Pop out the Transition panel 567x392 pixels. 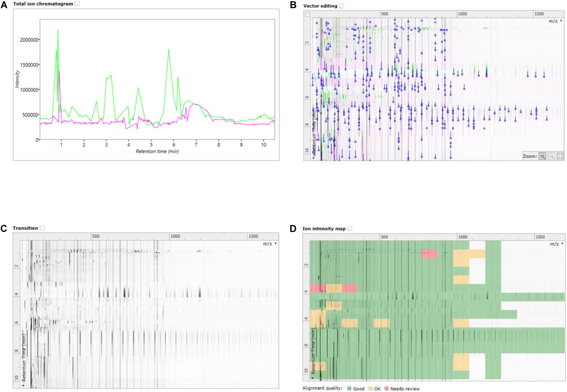(x=42, y=228)
